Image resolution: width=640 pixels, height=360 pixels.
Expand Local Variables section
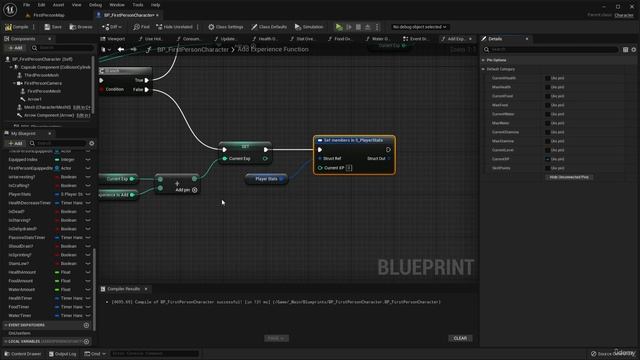[x=6, y=341]
